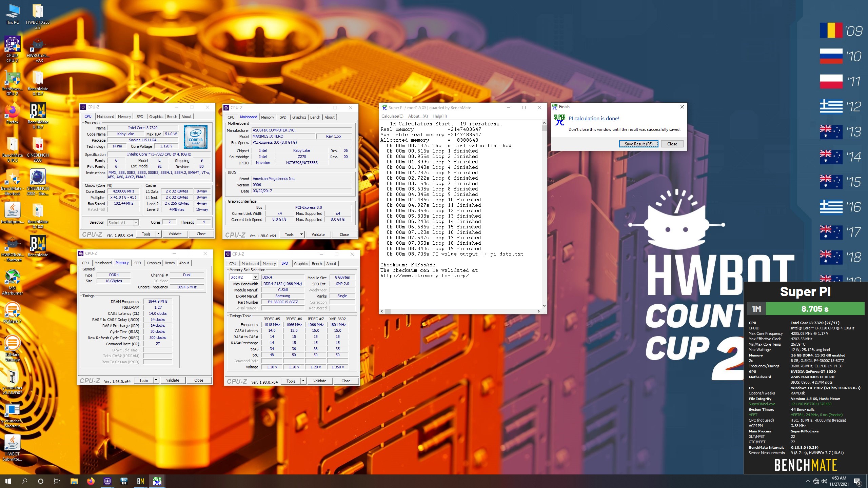
Task: Open About menu in Super PI
Action: pyautogui.click(x=418, y=116)
